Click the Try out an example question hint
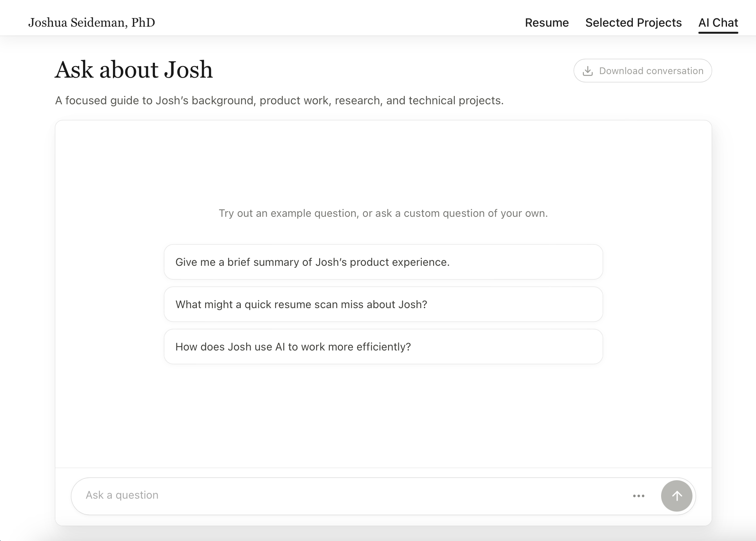This screenshot has width=756, height=541. [x=383, y=213]
